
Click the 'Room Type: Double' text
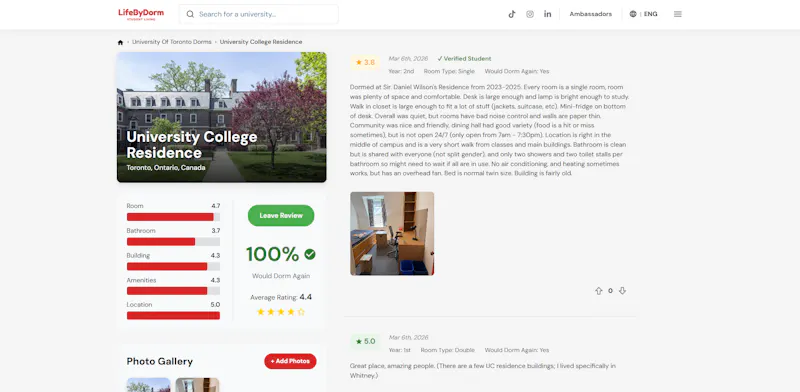click(x=447, y=351)
